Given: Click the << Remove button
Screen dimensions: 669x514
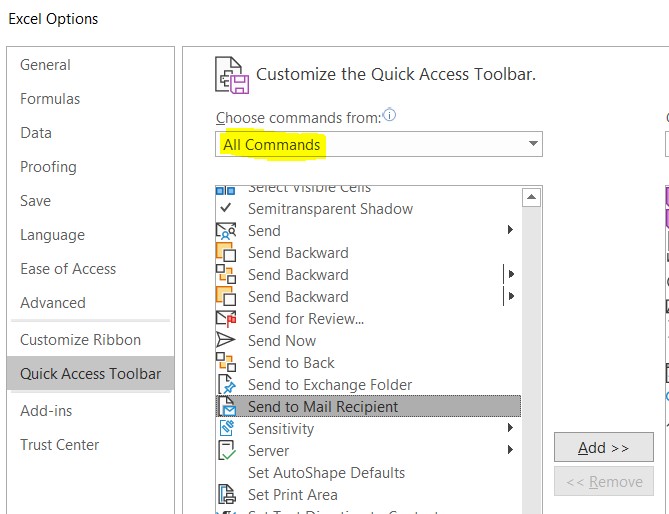Looking at the screenshot, I should point(603,482).
